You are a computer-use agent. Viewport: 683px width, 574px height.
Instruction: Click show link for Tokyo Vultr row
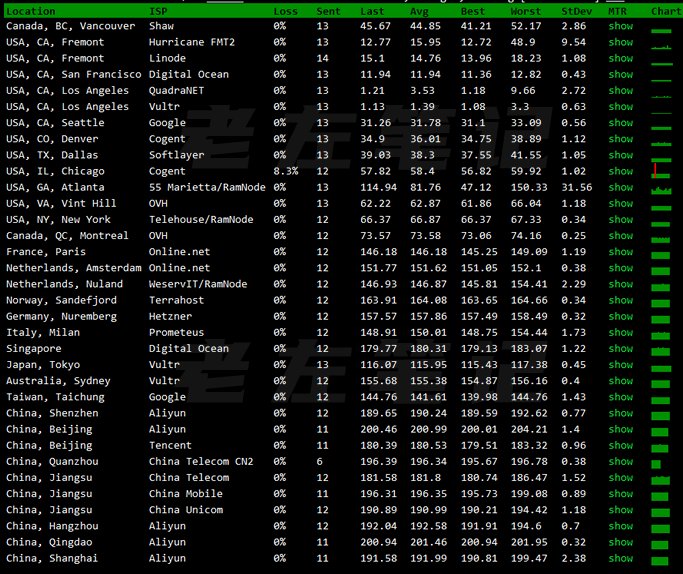pos(620,365)
